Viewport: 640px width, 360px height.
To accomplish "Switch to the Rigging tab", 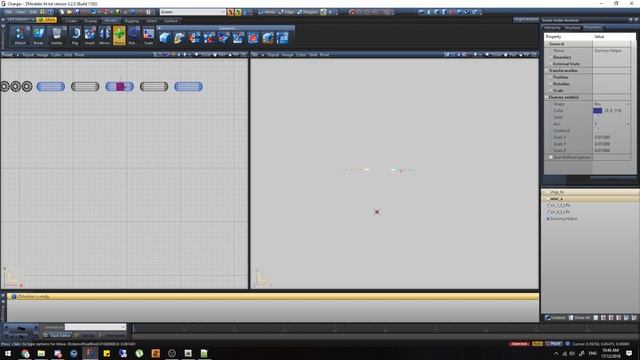I will point(131,20).
